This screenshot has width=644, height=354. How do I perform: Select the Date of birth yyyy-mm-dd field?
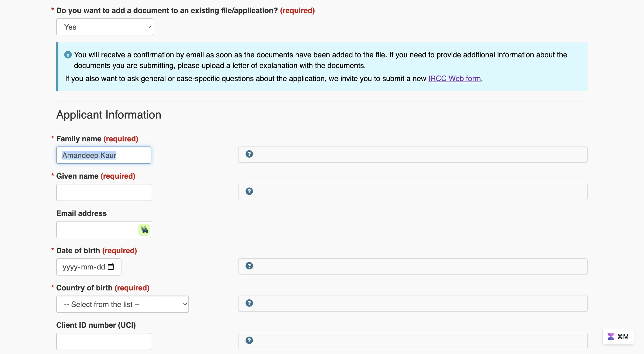pyautogui.click(x=89, y=267)
